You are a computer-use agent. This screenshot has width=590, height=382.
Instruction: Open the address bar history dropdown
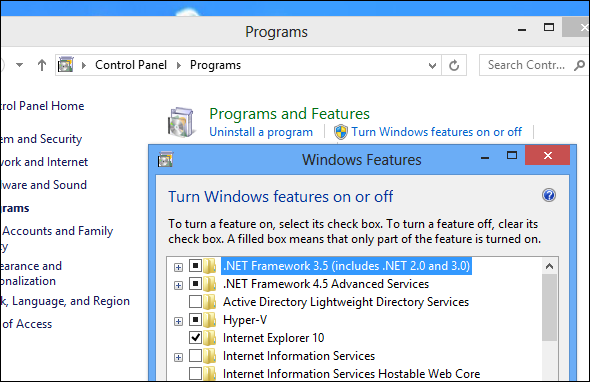(x=432, y=65)
